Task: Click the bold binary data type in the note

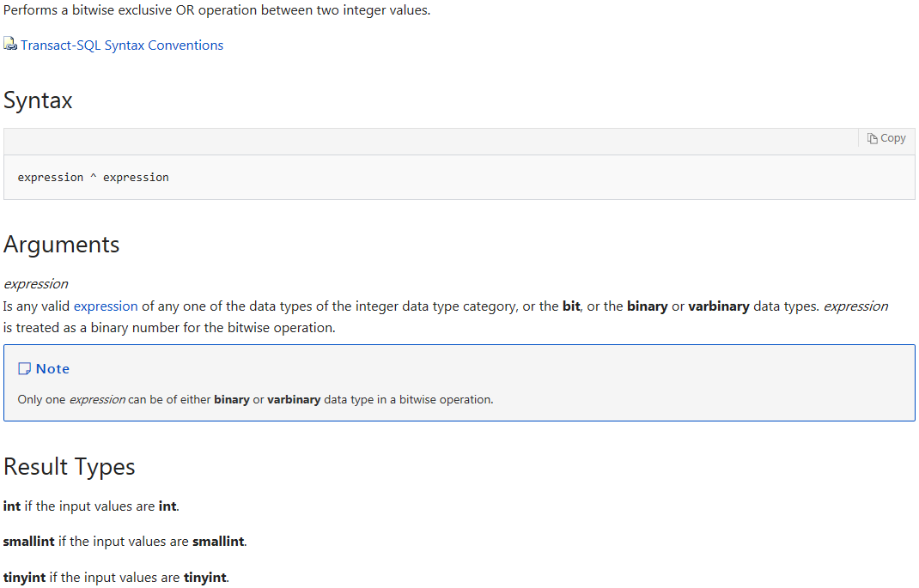Action: 231,399
